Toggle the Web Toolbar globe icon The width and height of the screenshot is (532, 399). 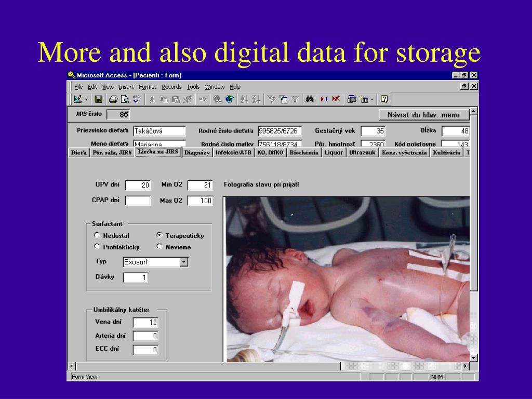point(229,99)
